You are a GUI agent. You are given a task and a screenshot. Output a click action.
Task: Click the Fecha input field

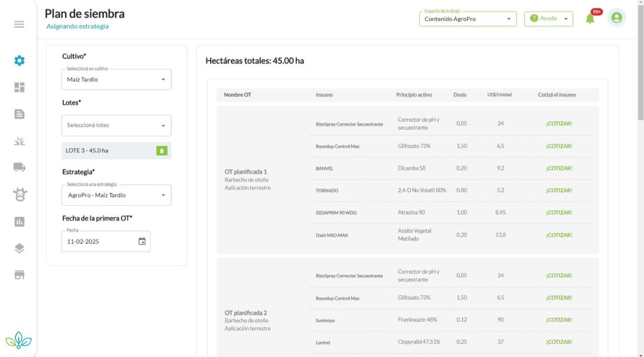coord(106,241)
